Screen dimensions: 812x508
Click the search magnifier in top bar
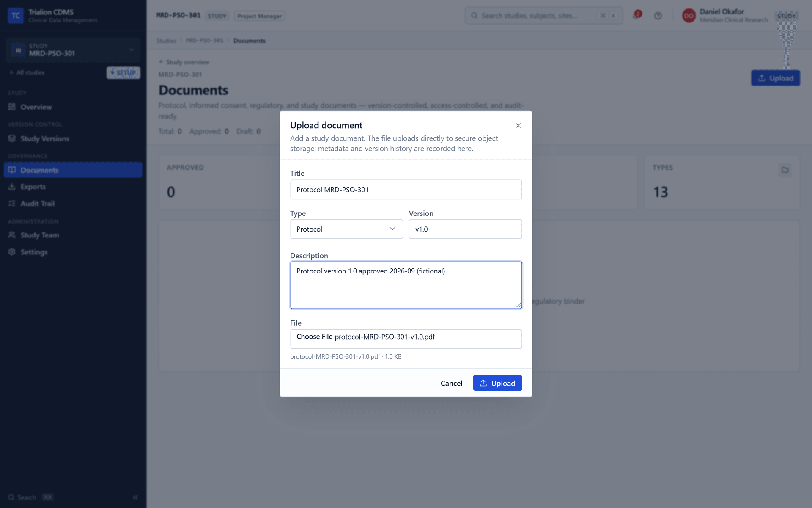point(475,16)
